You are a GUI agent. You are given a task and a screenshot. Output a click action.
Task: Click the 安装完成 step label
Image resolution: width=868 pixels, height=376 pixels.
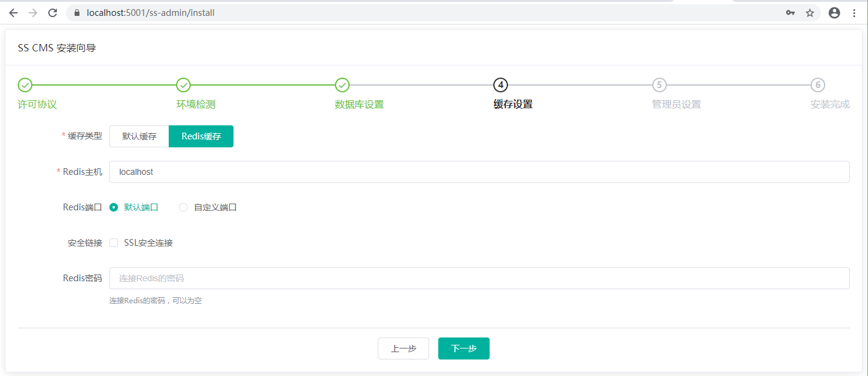pos(830,105)
